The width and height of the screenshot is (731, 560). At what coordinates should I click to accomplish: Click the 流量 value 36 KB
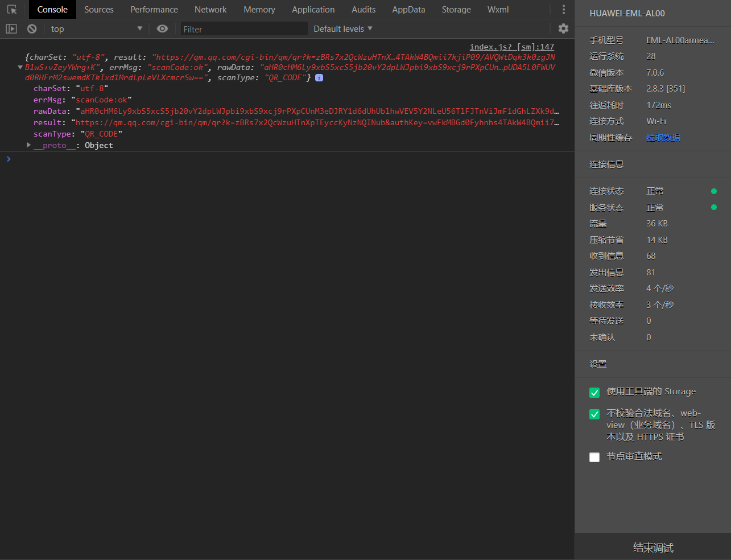pos(657,223)
